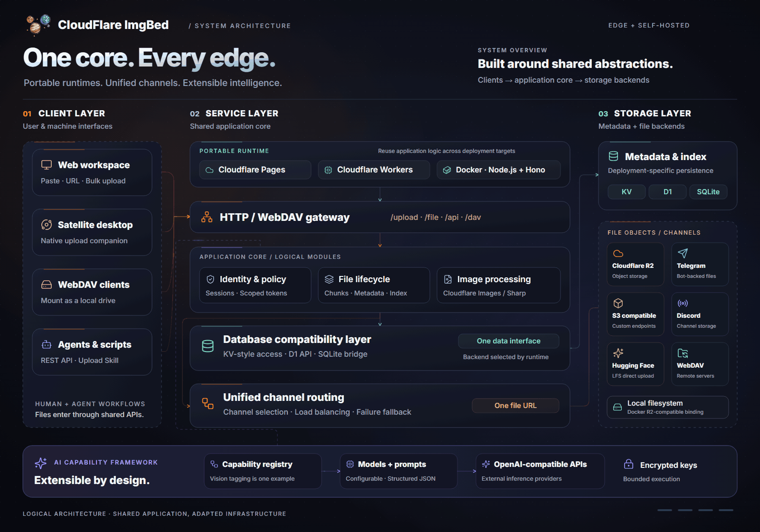Click the One file URL pill
The image size is (760, 532).
click(515, 406)
